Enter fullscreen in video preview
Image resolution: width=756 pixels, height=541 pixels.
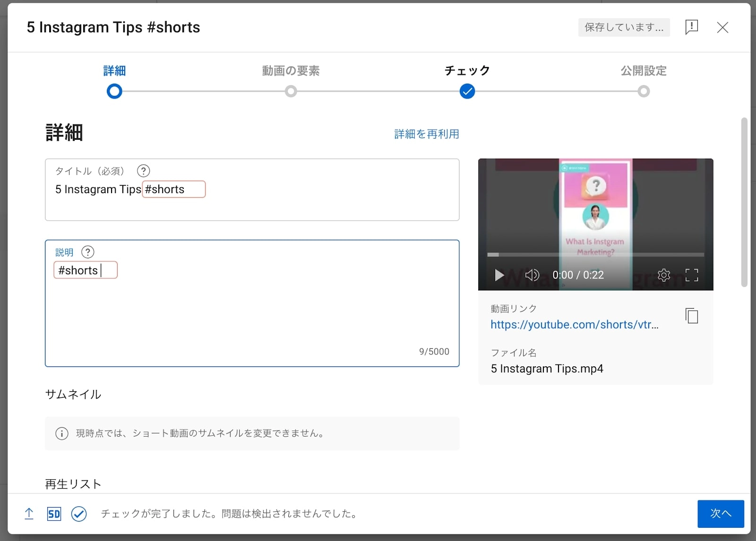(692, 275)
